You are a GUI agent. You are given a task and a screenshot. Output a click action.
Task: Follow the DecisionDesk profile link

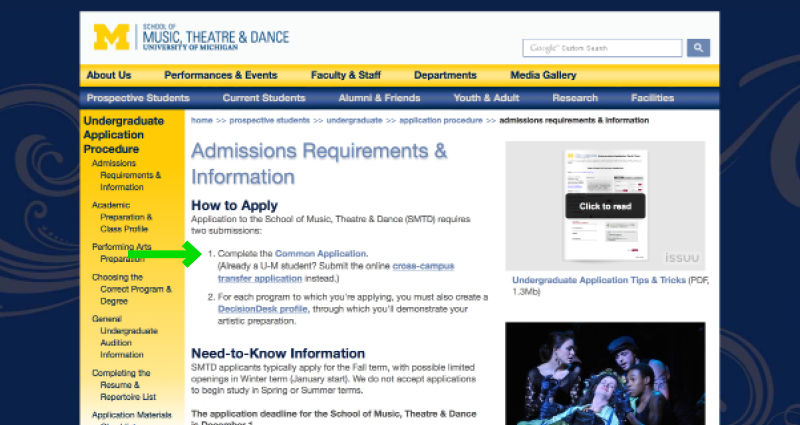click(262, 309)
